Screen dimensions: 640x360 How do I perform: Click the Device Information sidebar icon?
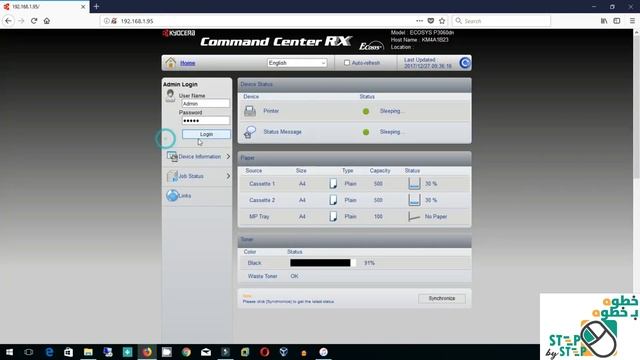pos(172,156)
